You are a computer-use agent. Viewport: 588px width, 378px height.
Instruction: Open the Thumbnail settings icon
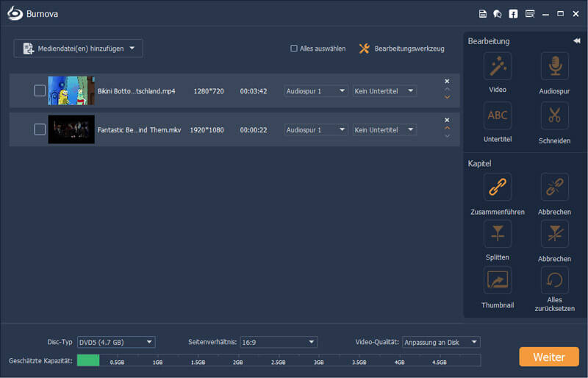pos(498,280)
